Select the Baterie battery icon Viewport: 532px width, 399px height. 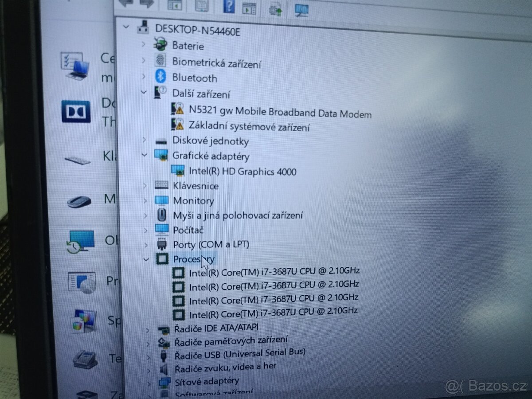click(160, 44)
